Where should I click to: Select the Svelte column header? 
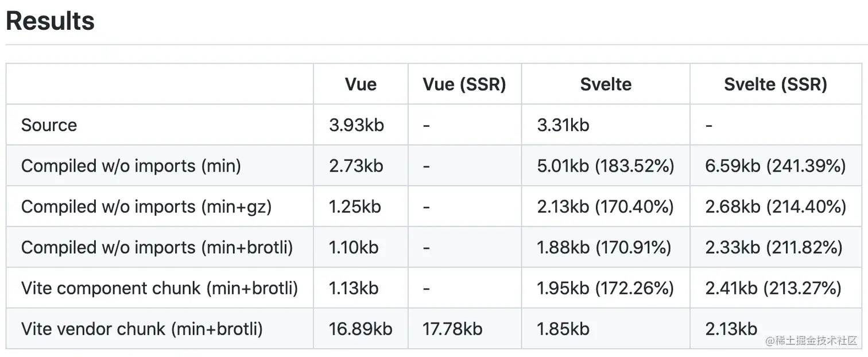606,84
